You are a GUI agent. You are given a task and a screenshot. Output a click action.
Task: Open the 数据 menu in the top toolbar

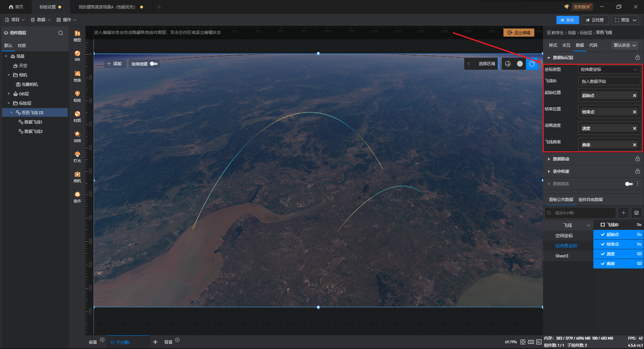41,20
